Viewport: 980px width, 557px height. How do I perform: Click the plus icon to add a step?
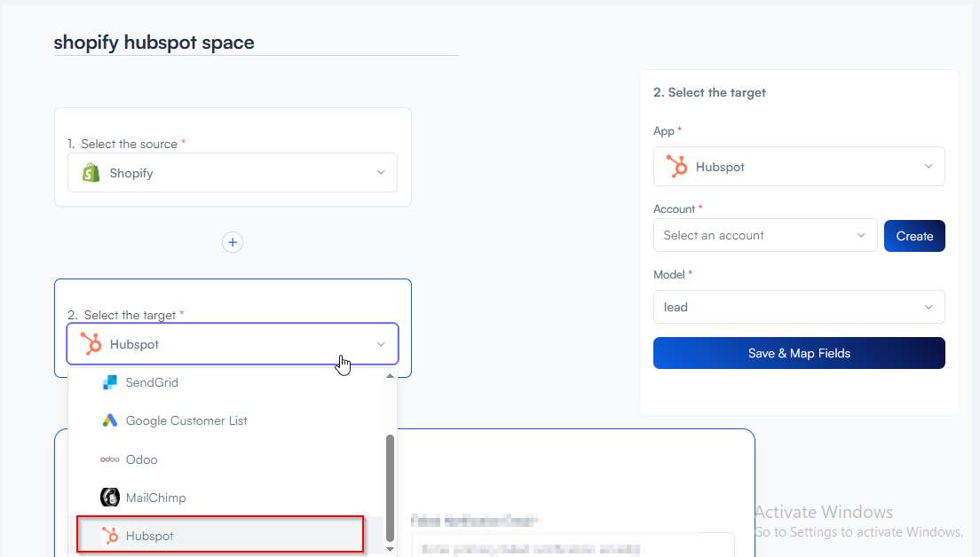coord(233,242)
